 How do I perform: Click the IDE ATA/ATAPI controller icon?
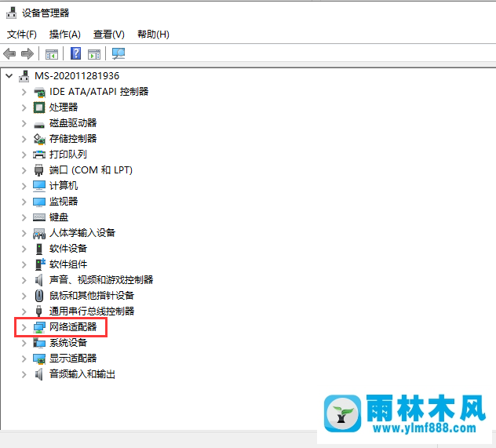pos(39,92)
